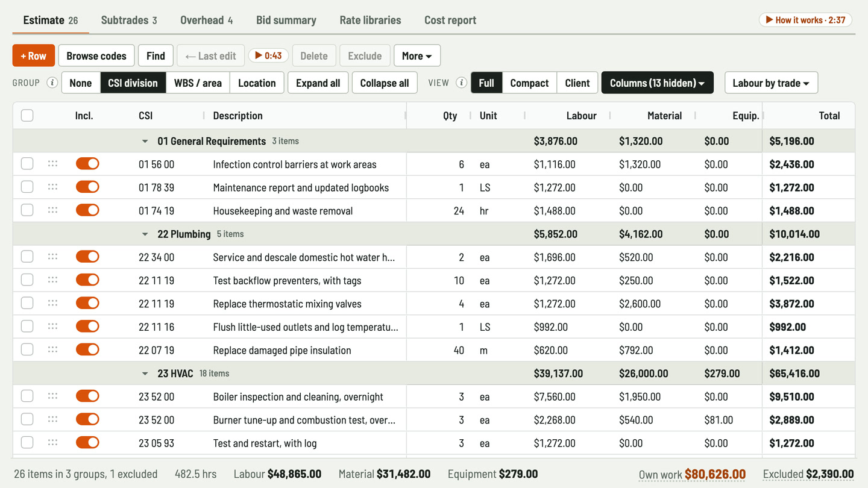Screen dimensions: 868x488
Task: Open the Labour by trade dropdown
Action: tap(771, 83)
